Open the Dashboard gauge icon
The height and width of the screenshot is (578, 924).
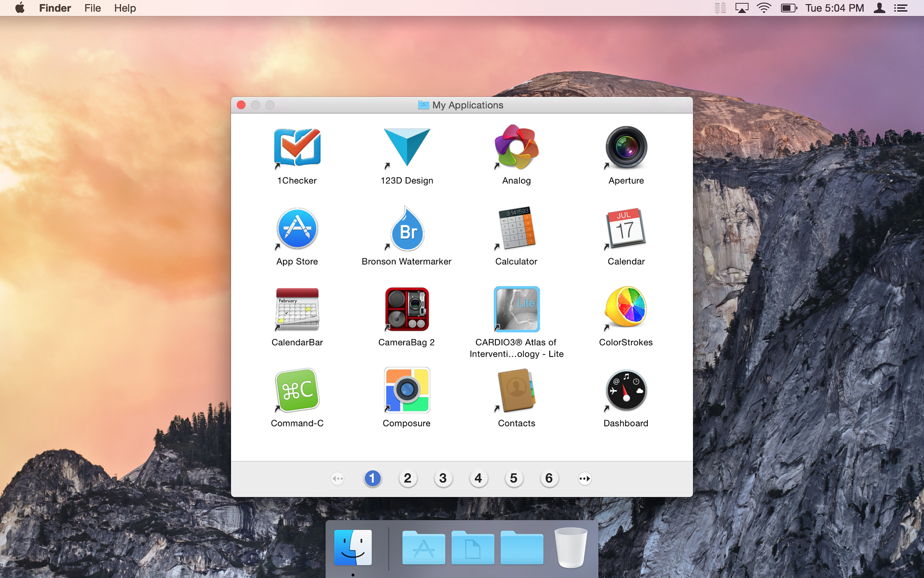click(x=626, y=390)
